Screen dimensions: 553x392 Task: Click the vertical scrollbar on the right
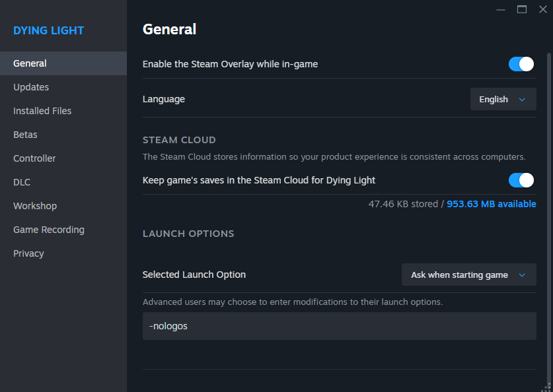549,198
